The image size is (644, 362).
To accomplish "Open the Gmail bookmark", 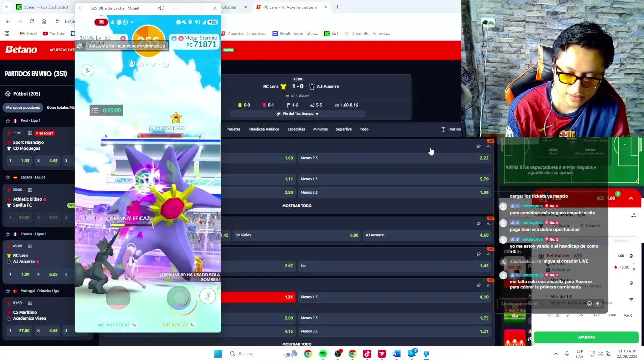I will [28, 33].
